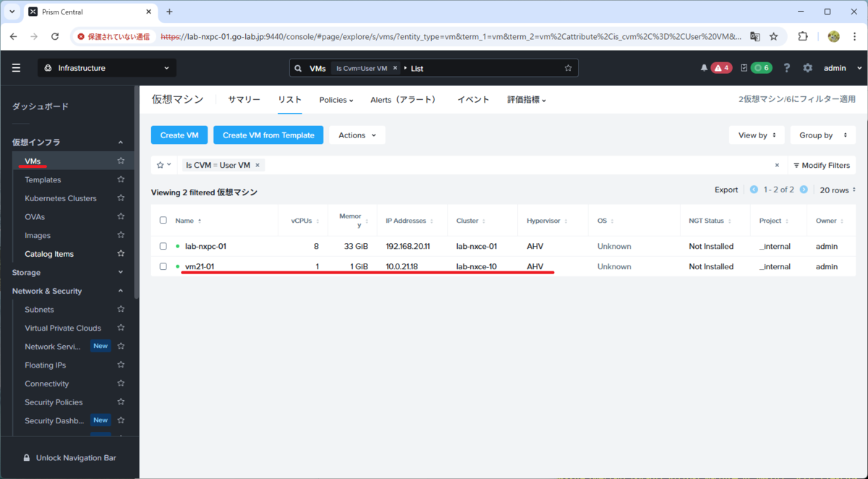Click Create VM from Template

click(268, 135)
